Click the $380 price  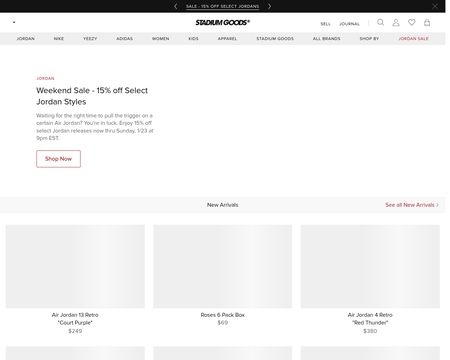370,331
